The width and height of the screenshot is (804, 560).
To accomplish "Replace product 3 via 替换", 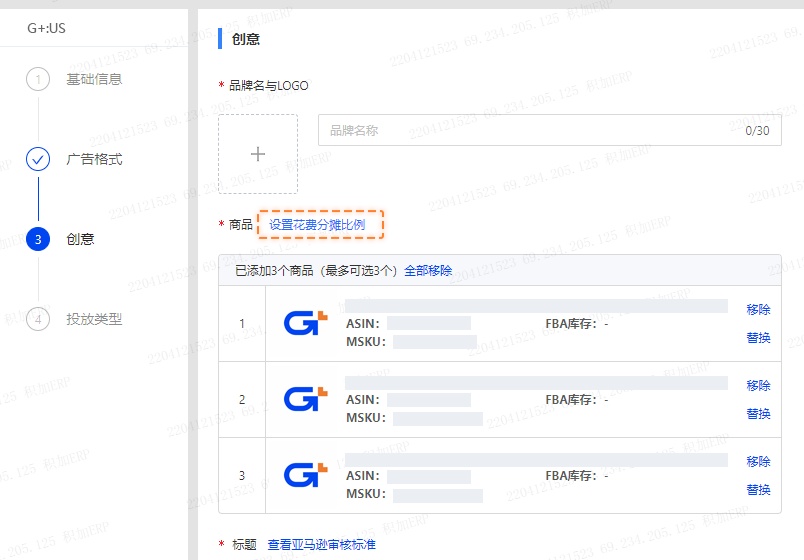I will (x=758, y=489).
